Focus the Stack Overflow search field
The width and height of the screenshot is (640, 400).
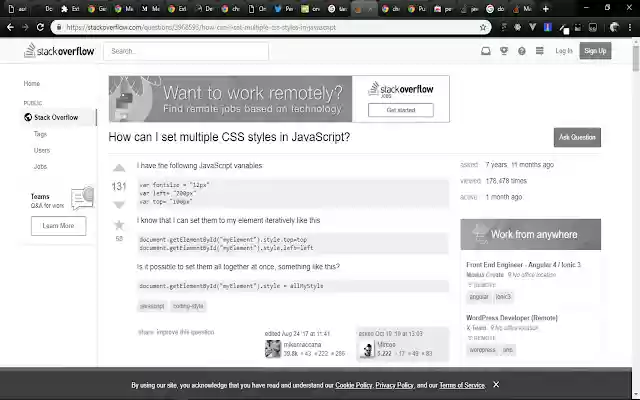click(186, 51)
